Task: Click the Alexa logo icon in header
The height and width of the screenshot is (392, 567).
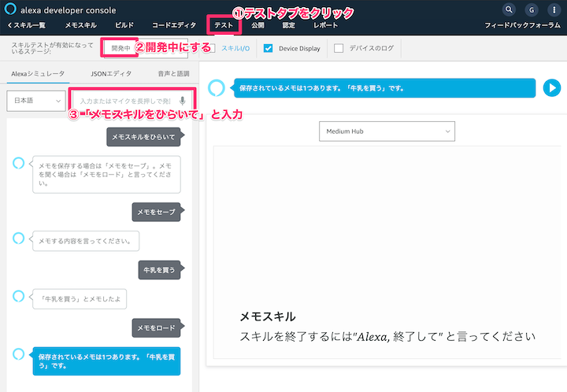Action: [10, 9]
